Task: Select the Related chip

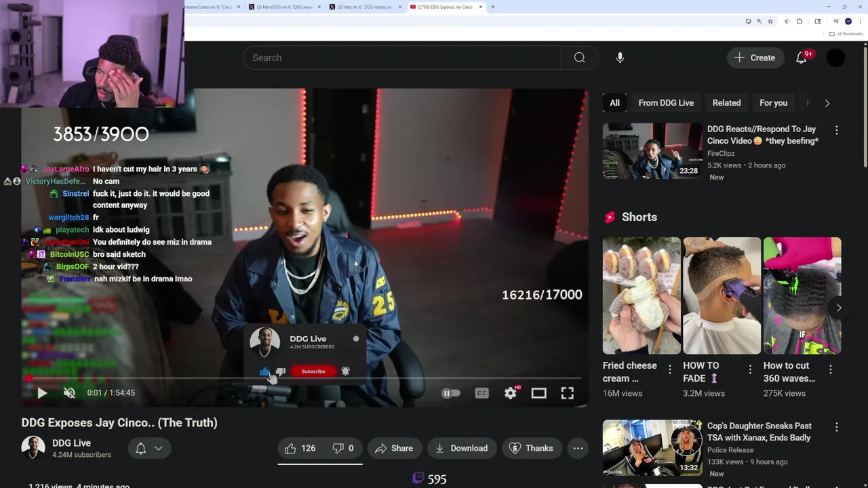Action: point(726,103)
